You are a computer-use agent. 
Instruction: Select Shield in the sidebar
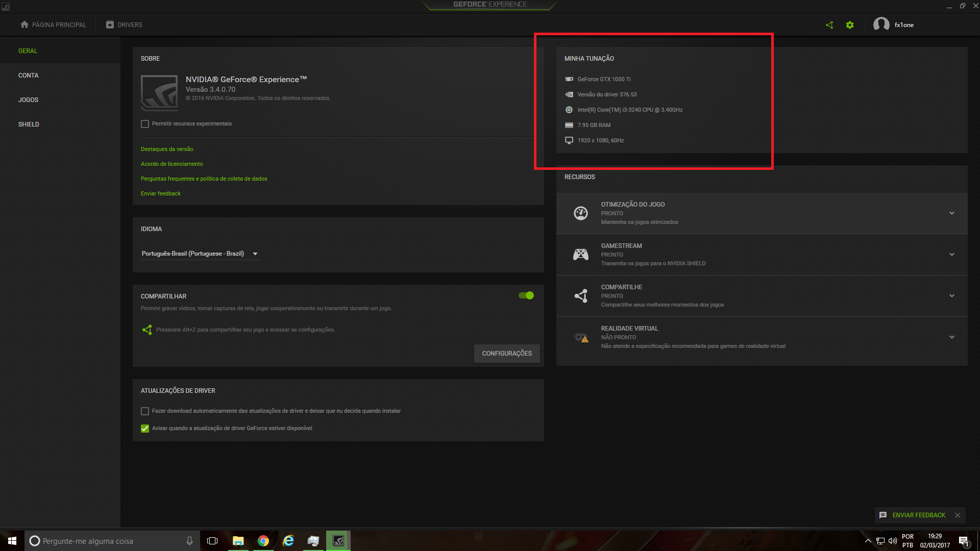(60, 124)
